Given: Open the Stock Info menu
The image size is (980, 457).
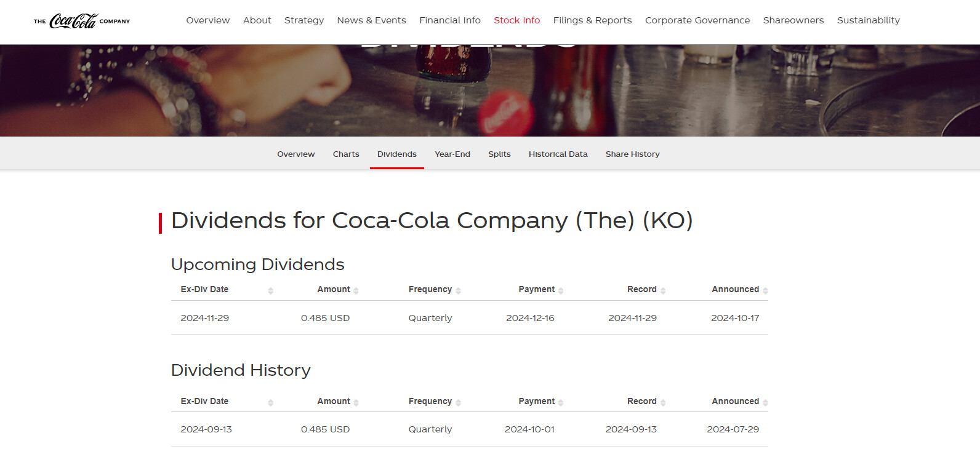Looking at the screenshot, I should [517, 20].
